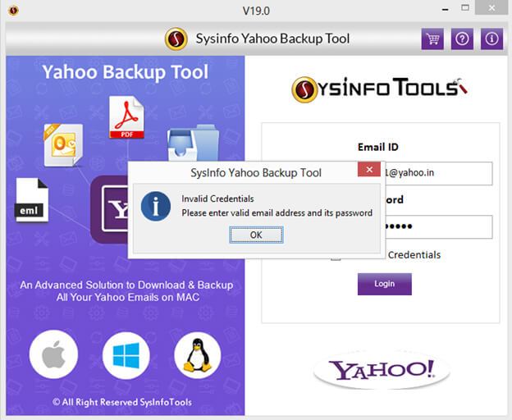Click the app icon in title bar
The height and width of the screenshot is (420, 512).
coord(13,11)
